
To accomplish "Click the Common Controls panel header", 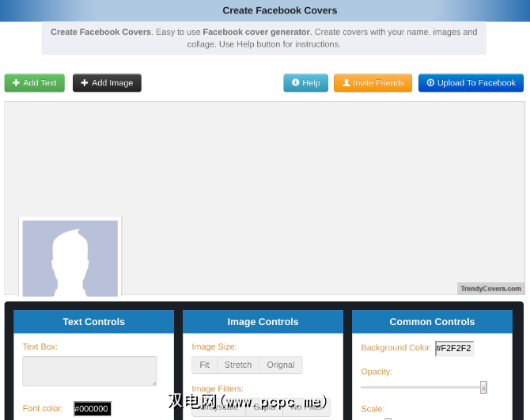I will click(x=432, y=322).
